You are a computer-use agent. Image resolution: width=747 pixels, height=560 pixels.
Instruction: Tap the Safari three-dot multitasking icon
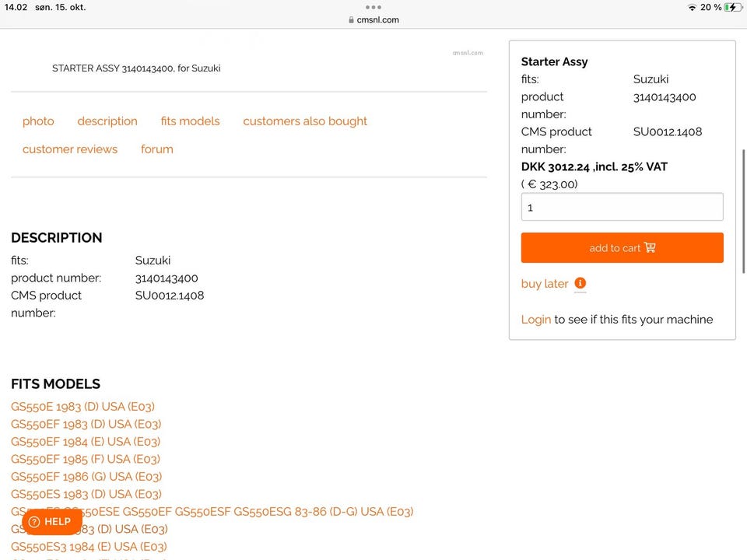[x=373, y=7]
